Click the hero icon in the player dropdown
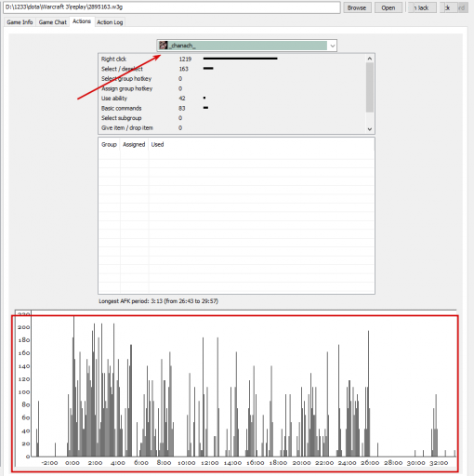The width and height of the screenshot is (474, 476). [164, 46]
